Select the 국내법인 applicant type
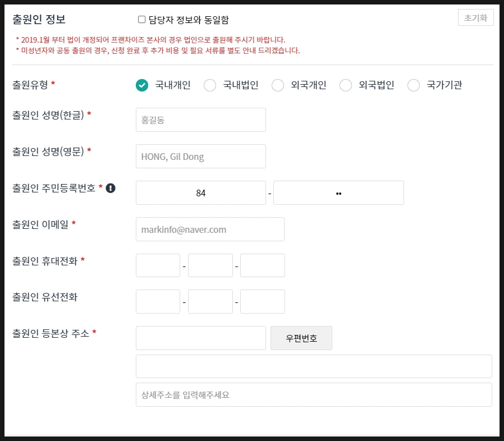504x441 pixels. tap(210, 85)
